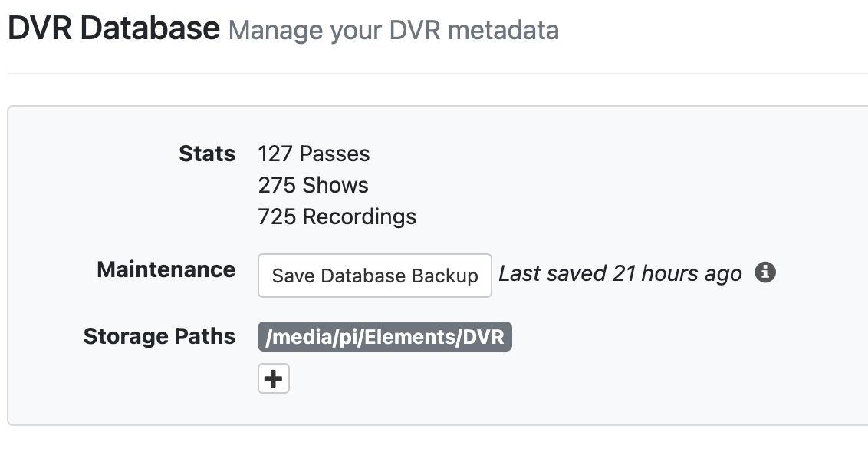
Task: Click the Save Database Backup button
Action: pyautogui.click(x=374, y=276)
